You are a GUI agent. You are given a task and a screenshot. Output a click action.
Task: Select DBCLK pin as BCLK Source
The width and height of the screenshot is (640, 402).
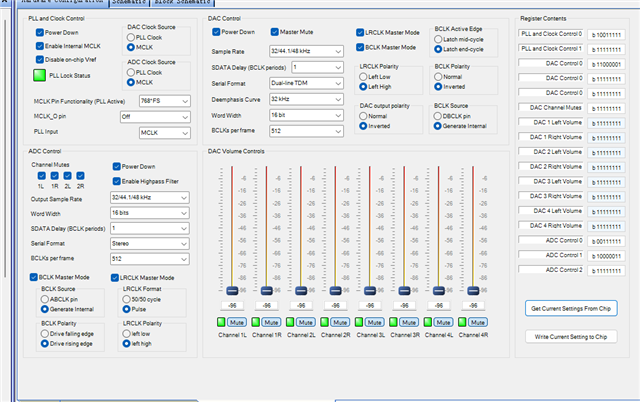(438, 116)
